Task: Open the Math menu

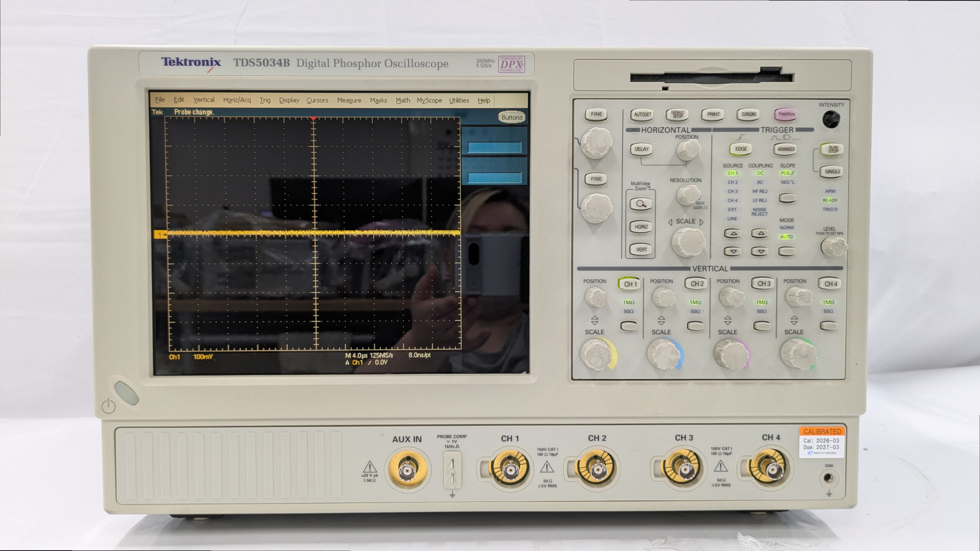Action: pyautogui.click(x=403, y=100)
